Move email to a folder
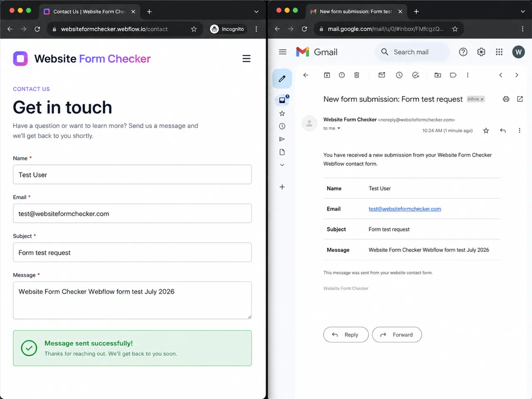 pyautogui.click(x=438, y=75)
